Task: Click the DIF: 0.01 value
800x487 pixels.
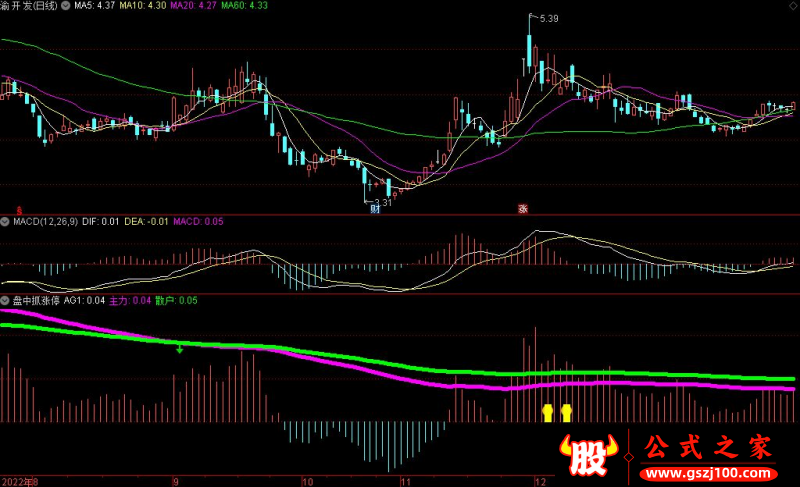Action: 101,222
